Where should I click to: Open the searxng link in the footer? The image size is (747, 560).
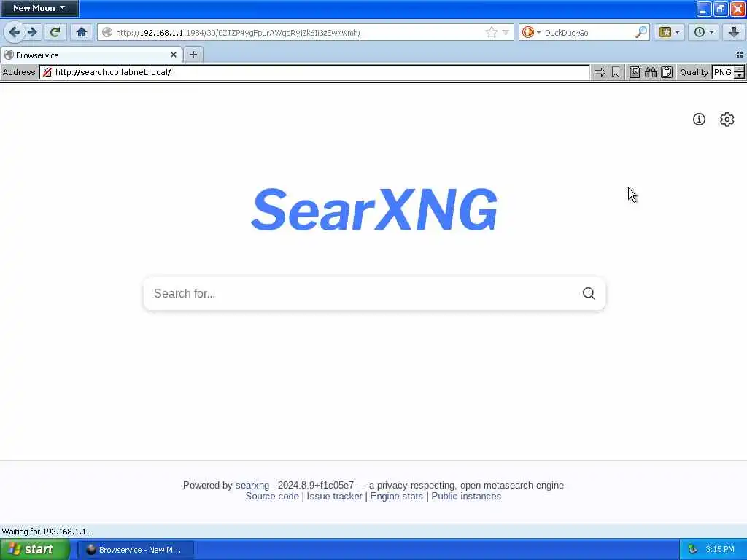click(x=252, y=485)
